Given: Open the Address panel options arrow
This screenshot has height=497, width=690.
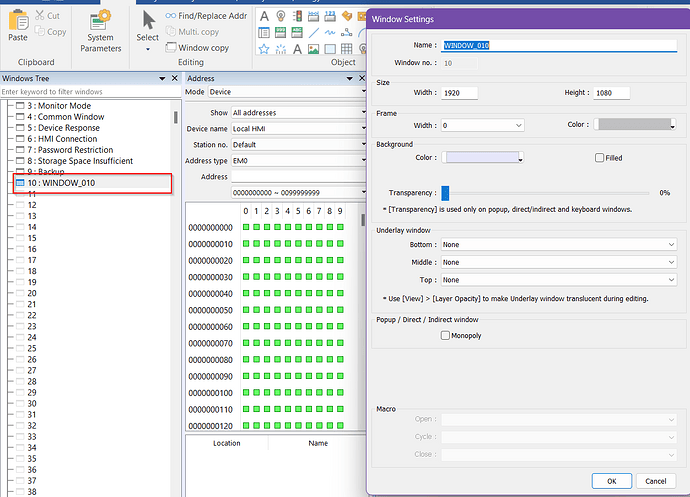Looking at the screenshot, I should (x=349, y=78).
